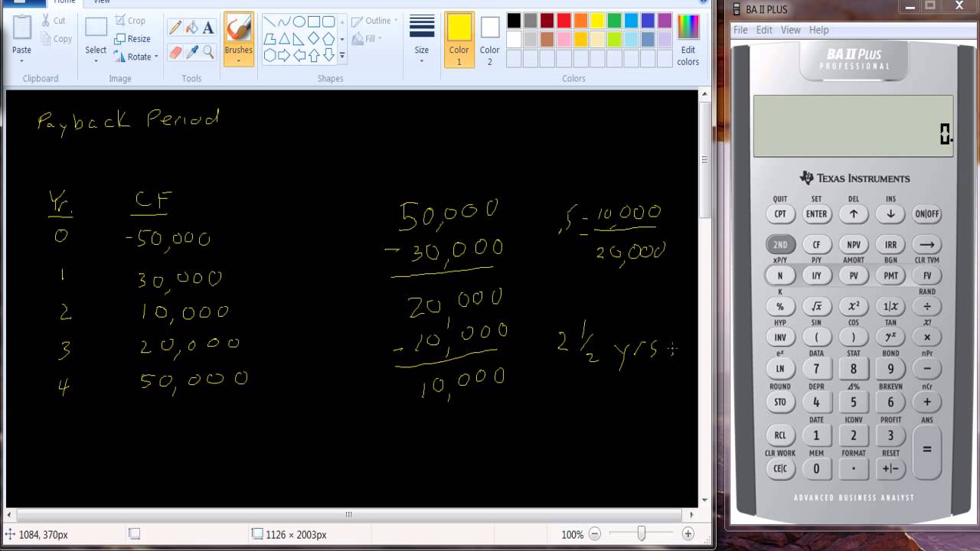This screenshot has width=980, height=551.
Task: Open the calculator File menu
Action: coord(740,30)
